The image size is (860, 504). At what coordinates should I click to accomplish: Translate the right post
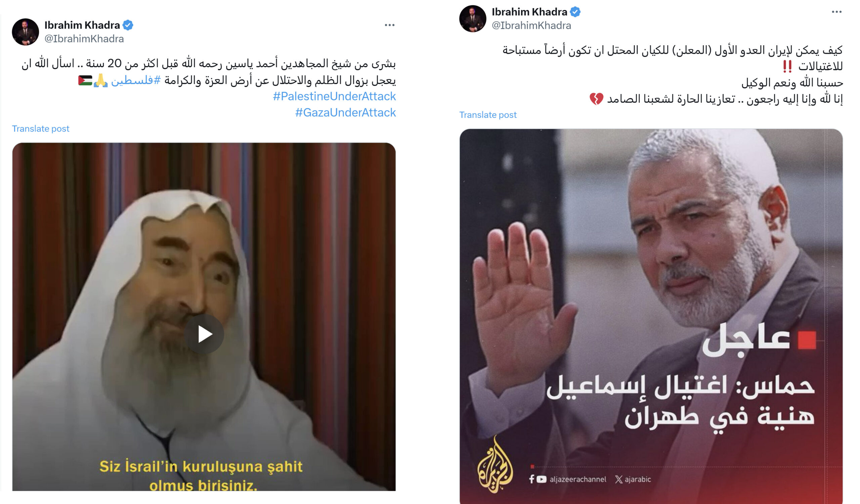pyautogui.click(x=488, y=115)
